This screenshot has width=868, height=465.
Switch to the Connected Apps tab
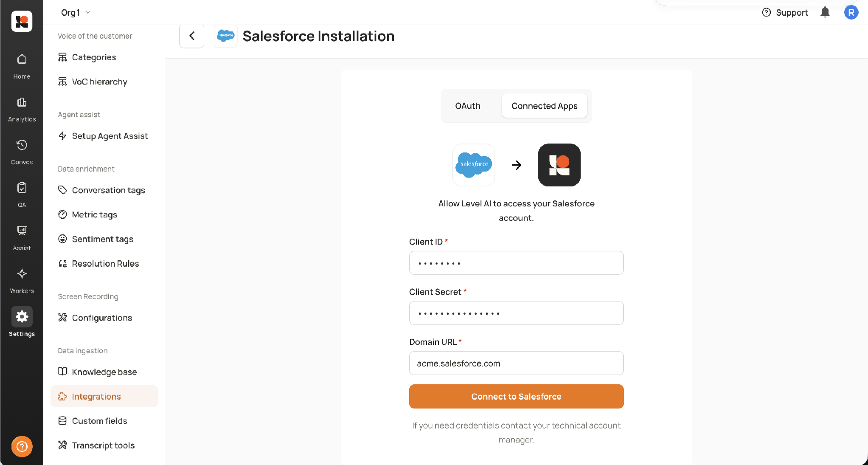click(x=544, y=106)
